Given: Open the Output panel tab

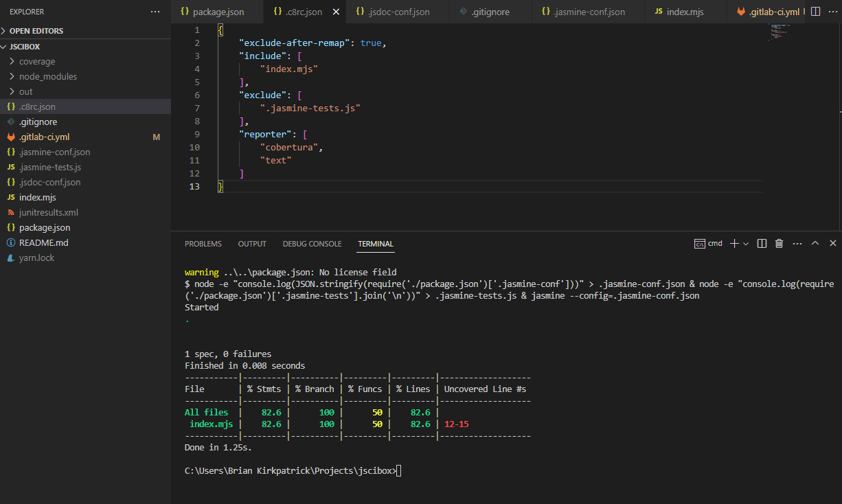Looking at the screenshot, I should [252, 244].
